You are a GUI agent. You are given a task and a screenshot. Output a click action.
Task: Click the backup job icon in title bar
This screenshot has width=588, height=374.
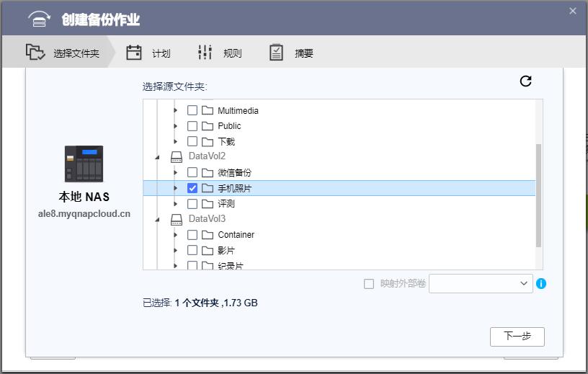coord(41,19)
